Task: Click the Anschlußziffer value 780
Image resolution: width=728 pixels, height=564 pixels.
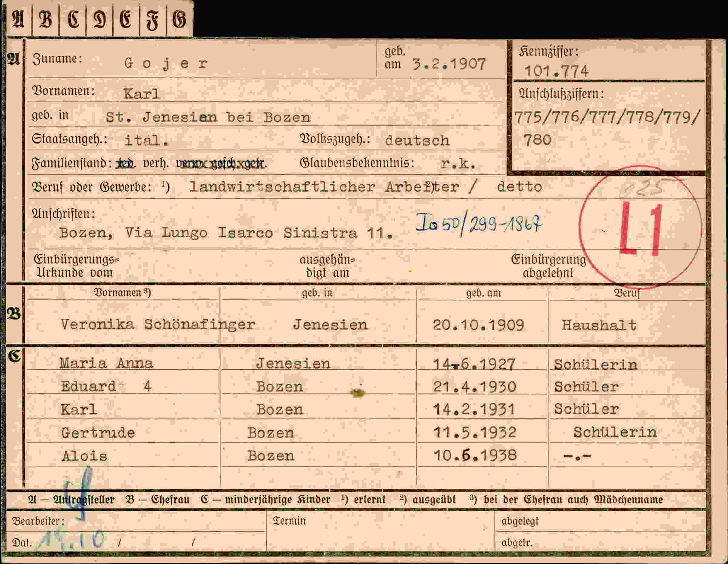Action: 537,139
